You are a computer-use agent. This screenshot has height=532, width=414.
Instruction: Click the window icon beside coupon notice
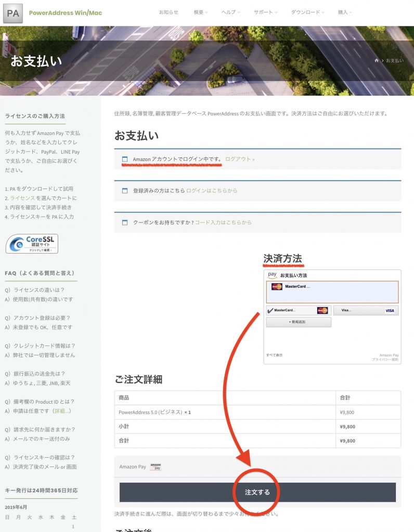coord(125,222)
